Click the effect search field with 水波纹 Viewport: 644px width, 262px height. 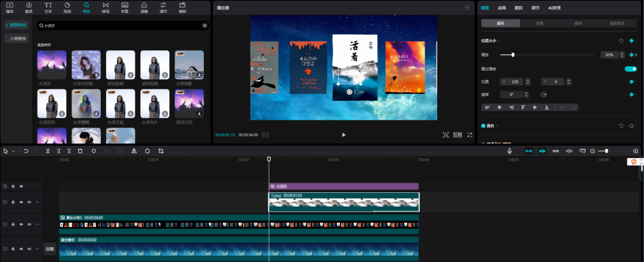pyautogui.click(x=123, y=26)
